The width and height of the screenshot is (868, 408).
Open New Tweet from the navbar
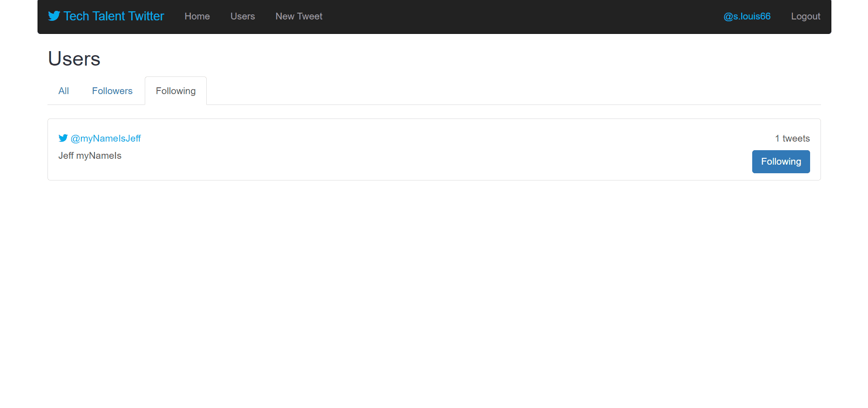[x=299, y=16]
